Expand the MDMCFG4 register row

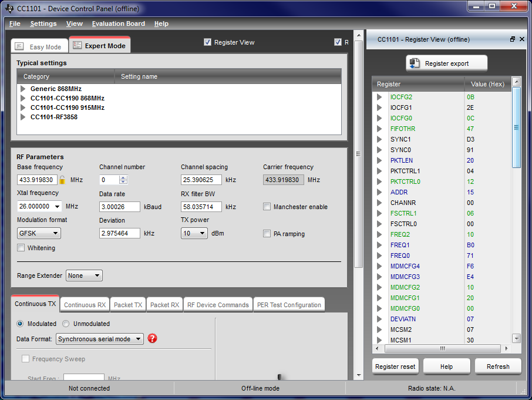tap(379, 266)
